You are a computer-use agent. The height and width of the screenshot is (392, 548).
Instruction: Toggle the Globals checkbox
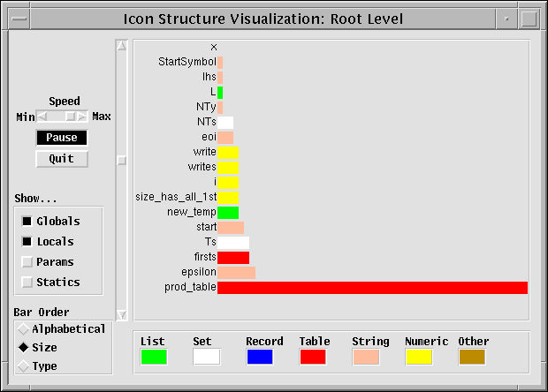click(27, 222)
